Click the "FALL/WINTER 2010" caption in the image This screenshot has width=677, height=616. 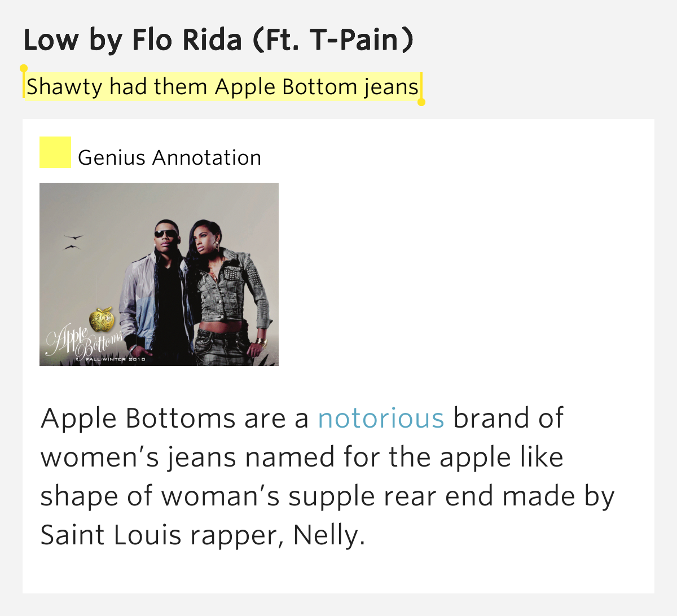[115, 359]
